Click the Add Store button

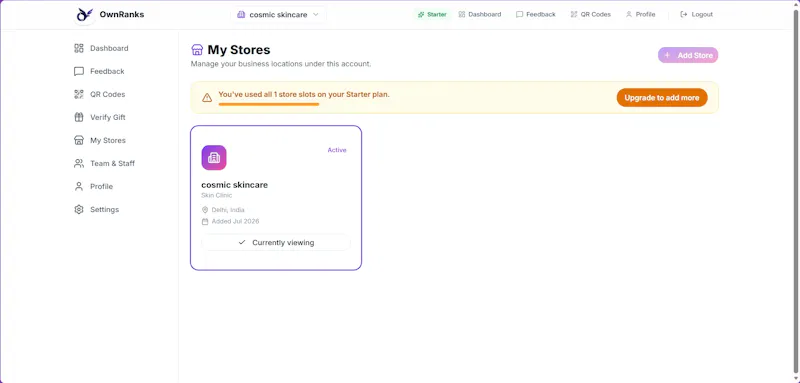click(x=688, y=55)
